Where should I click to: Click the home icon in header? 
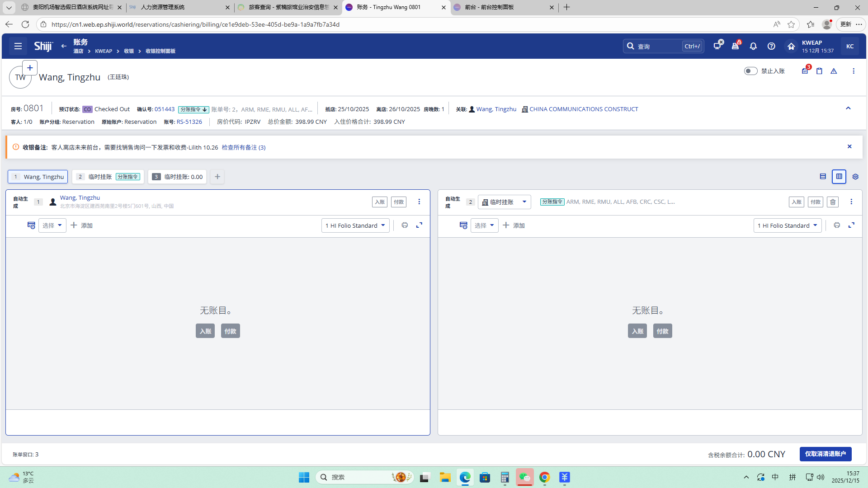coord(791,46)
